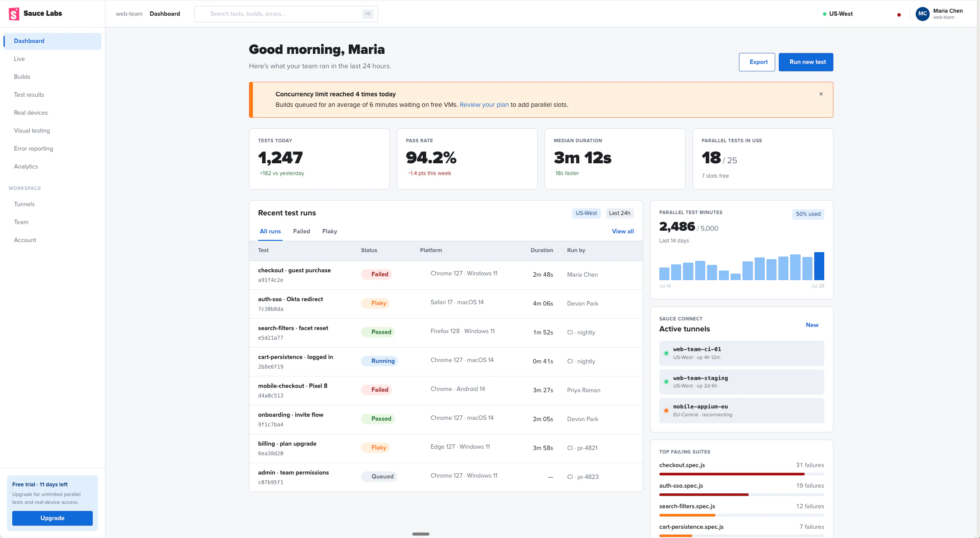
Task: Dismiss the concurrency limit alert banner
Action: (x=821, y=94)
